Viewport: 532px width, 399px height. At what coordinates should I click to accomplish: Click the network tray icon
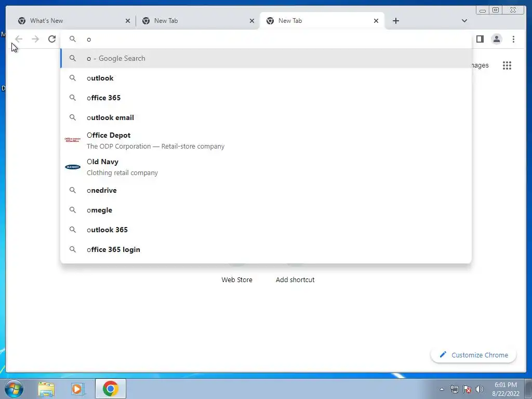(454, 389)
